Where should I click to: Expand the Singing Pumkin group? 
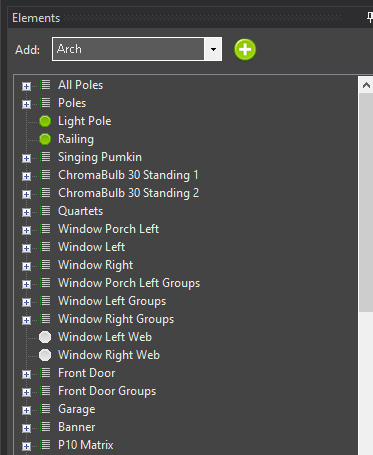click(x=26, y=158)
